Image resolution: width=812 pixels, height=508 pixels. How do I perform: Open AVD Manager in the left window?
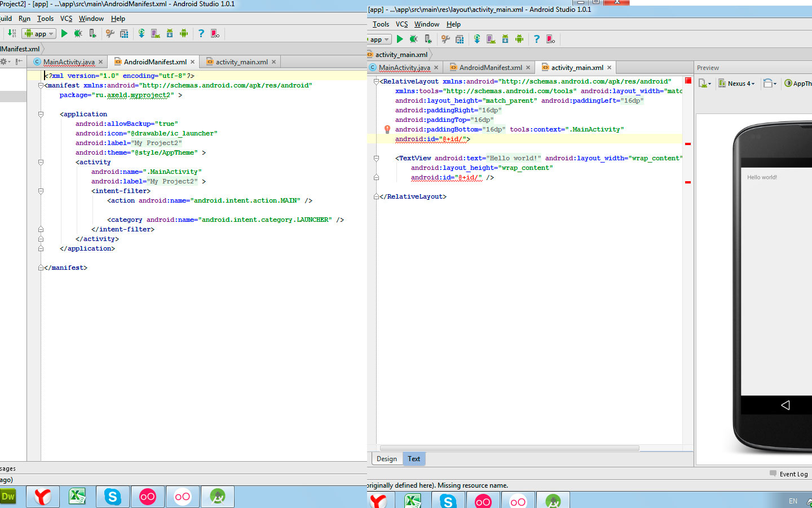click(x=156, y=34)
